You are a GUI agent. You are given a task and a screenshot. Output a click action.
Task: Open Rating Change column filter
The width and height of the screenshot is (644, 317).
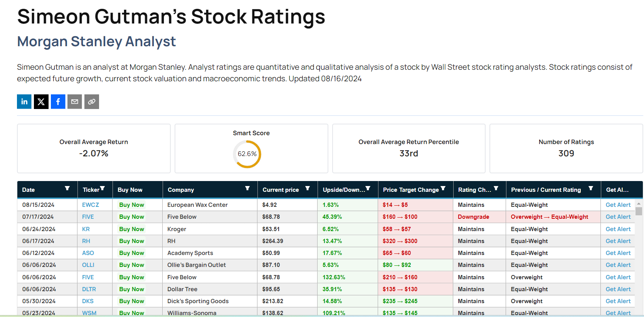[496, 188]
